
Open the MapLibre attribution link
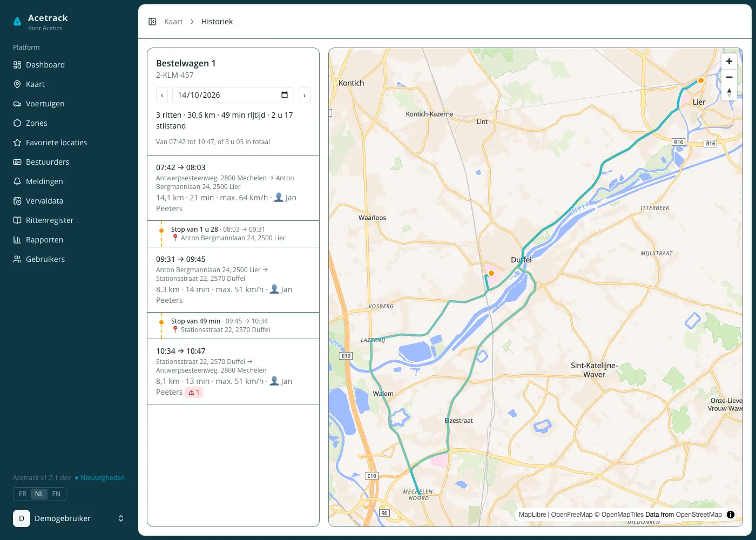click(x=532, y=515)
